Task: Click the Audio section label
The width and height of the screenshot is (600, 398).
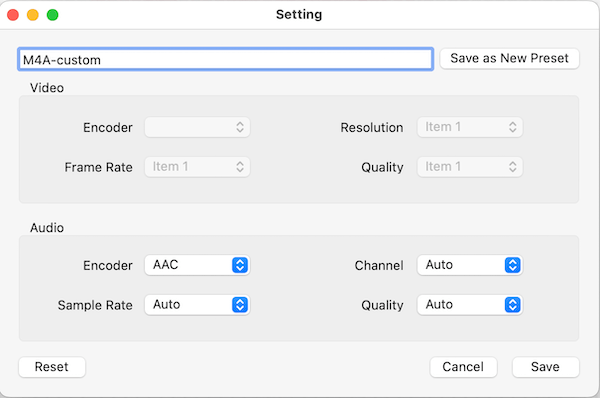Action: click(x=47, y=228)
